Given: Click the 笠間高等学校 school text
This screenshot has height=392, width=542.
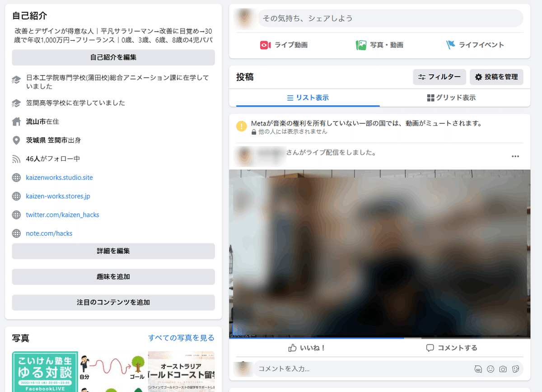Looking at the screenshot, I should 76,103.
